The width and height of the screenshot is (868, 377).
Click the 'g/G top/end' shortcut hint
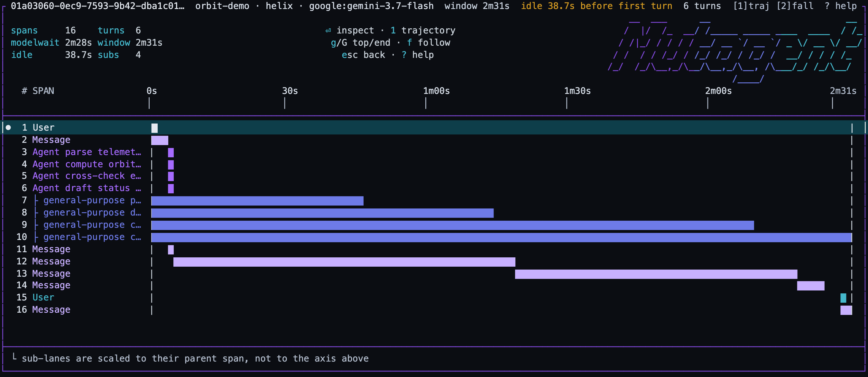(x=360, y=43)
